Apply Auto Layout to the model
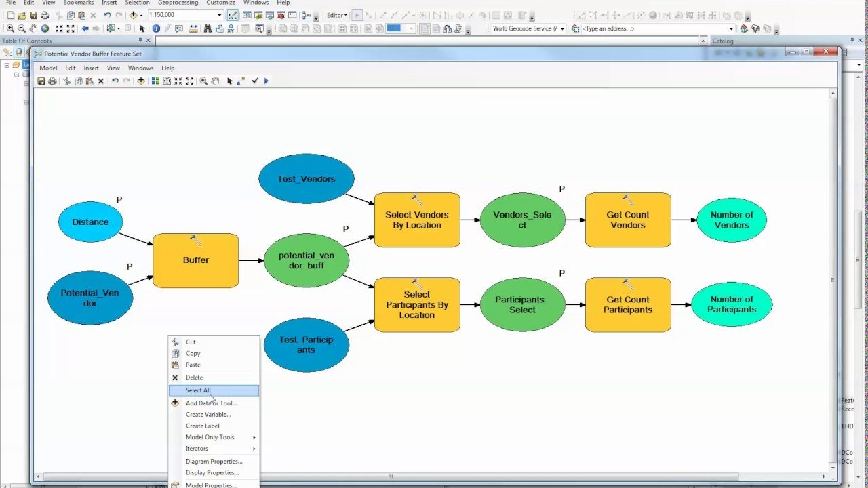The image size is (868, 488). pyautogui.click(x=155, y=81)
